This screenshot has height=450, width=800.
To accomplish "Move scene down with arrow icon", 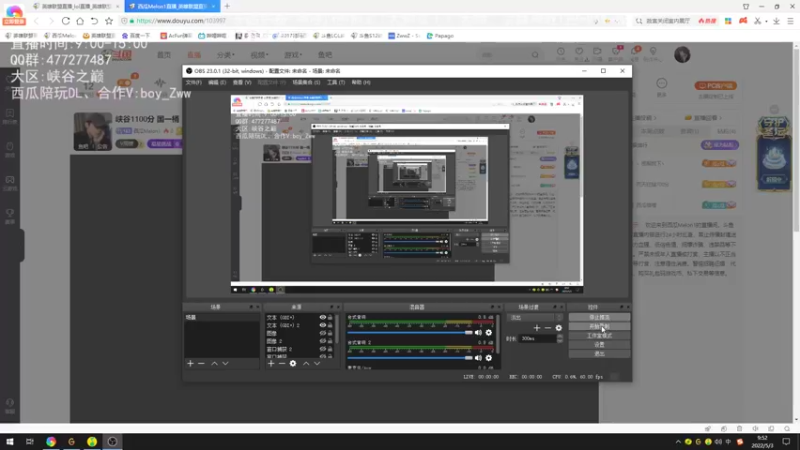I will pos(225,363).
